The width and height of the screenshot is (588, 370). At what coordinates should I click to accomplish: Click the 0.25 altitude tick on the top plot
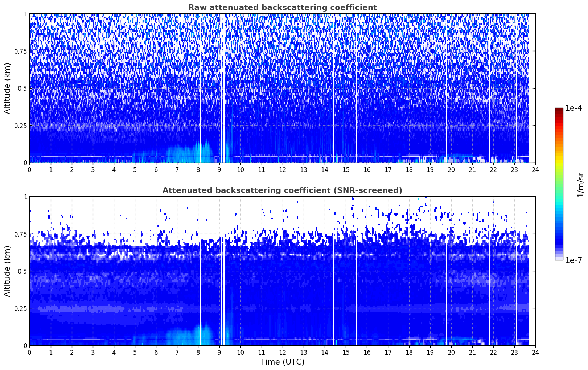point(21,126)
